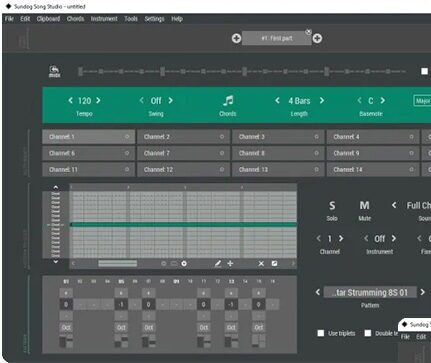Select the move cross-arrow tool

[x=230, y=264]
